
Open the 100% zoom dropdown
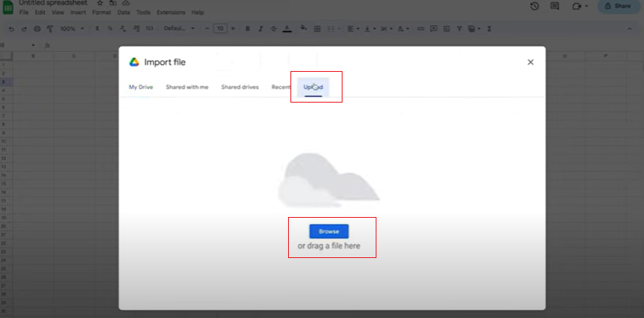pos(72,28)
